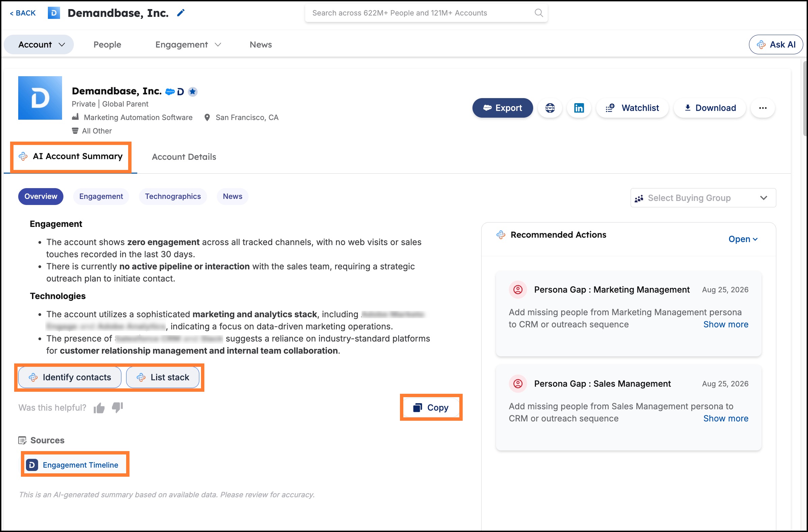Image resolution: width=808 pixels, height=532 pixels.
Task: Click the Demandbase D badge beside the company name
Action: (181, 92)
